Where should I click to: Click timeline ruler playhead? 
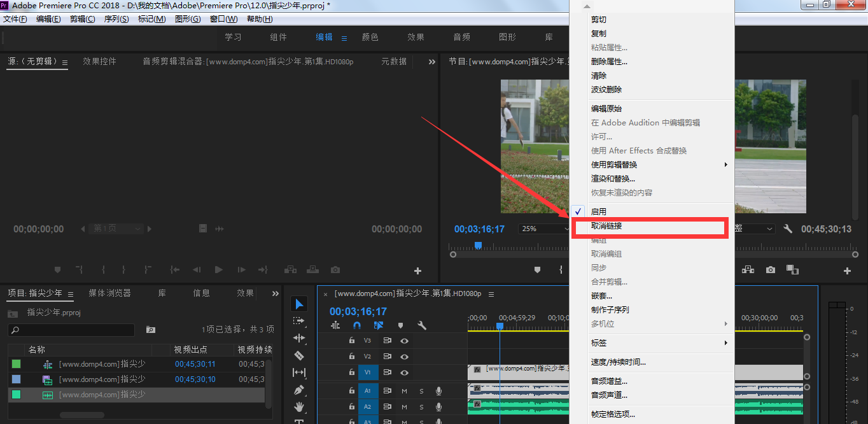tap(500, 326)
